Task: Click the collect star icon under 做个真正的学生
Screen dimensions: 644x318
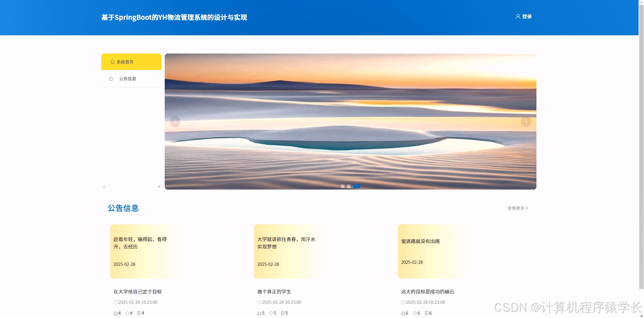Action: [271, 313]
